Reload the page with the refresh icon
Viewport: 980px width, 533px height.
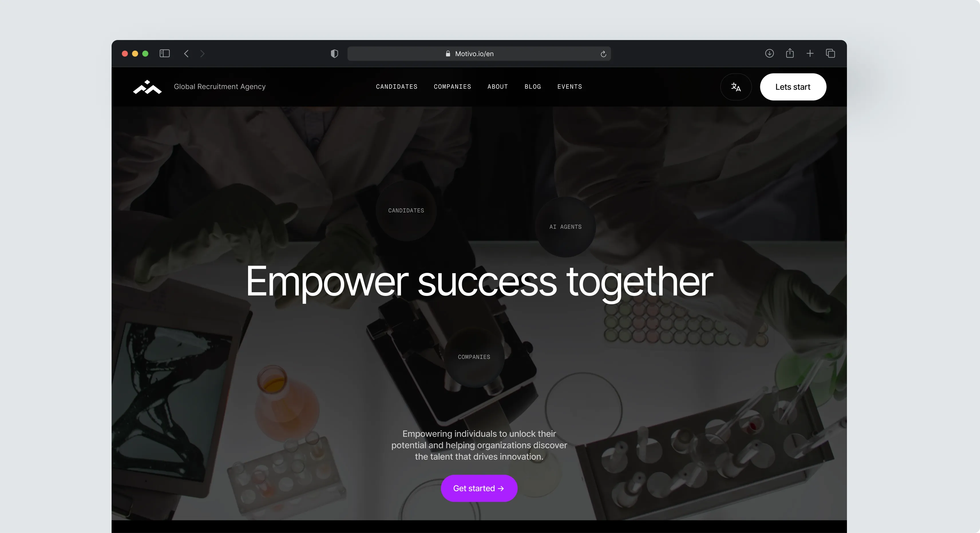coord(603,54)
